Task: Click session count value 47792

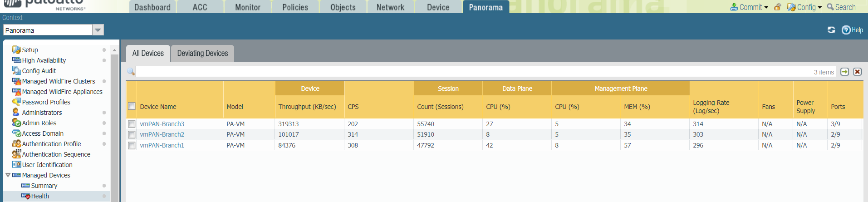Action: [426, 145]
